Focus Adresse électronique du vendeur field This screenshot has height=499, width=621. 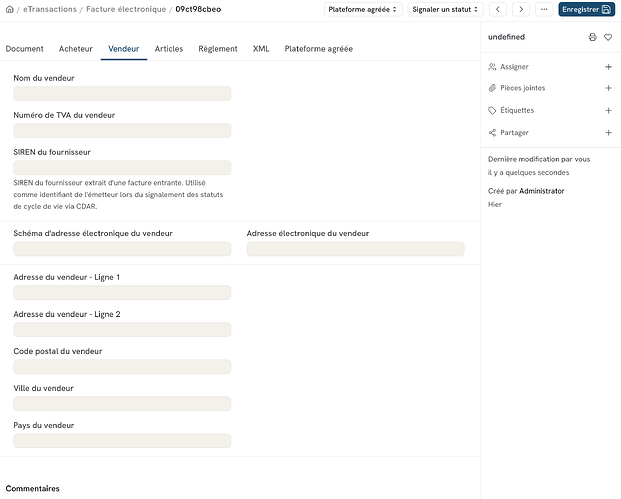point(355,249)
